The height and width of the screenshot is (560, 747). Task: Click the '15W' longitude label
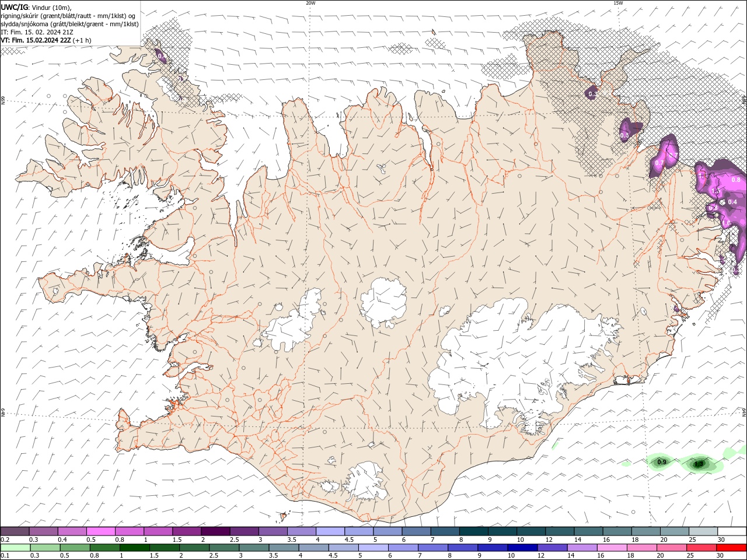pyautogui.click(x=618, y=3)
